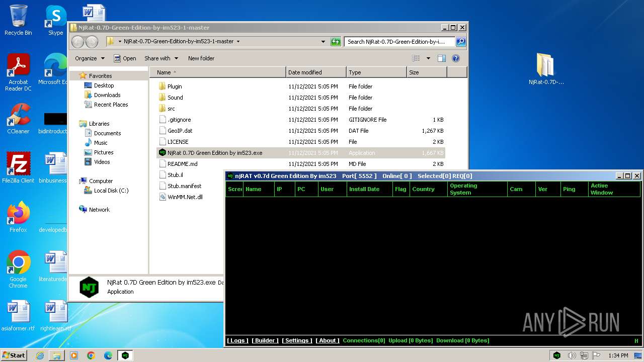Select Local Disk (C:) in navigation
The image size is (644, 362).
point(106,191)
